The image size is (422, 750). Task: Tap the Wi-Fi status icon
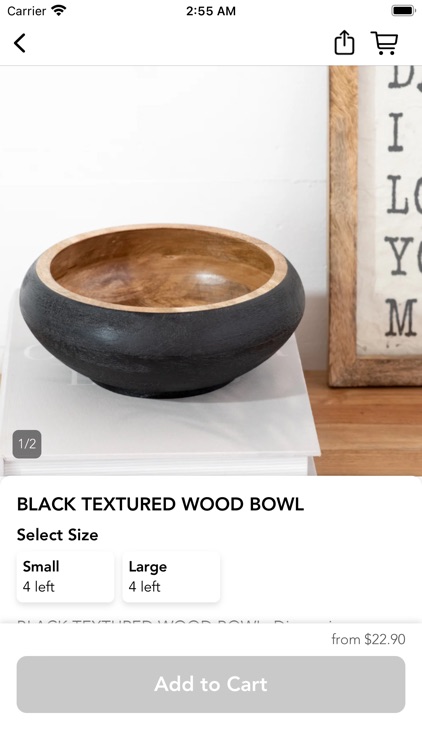click(59, 10)
